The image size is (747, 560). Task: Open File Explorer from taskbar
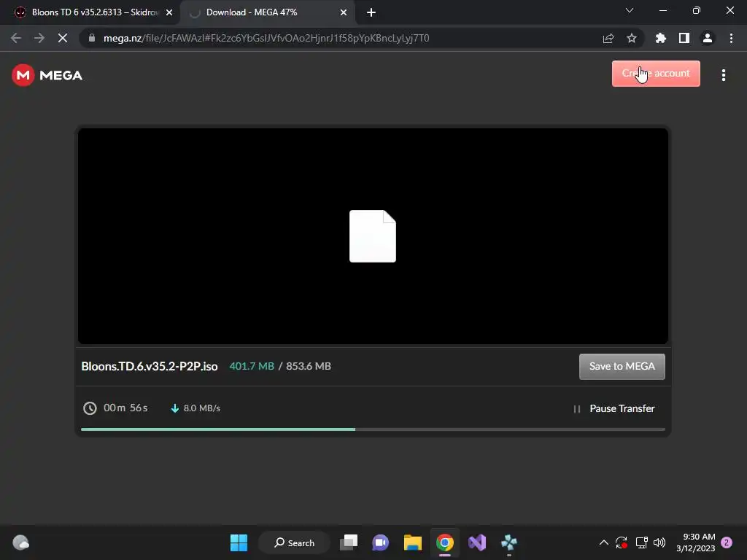413,542
